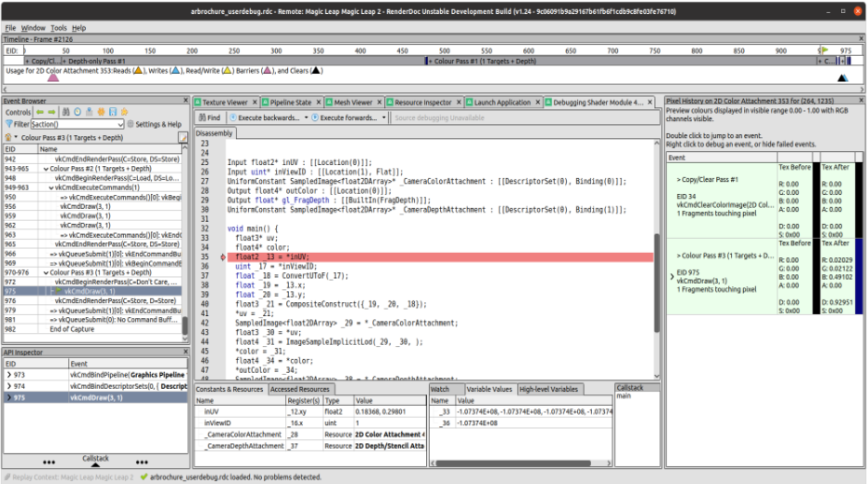Image resolution: width=868 pixels, height=484 pixels.
Task: Close the Pipeline State tab
Action: pyautogui.click(x=319, y=103)
